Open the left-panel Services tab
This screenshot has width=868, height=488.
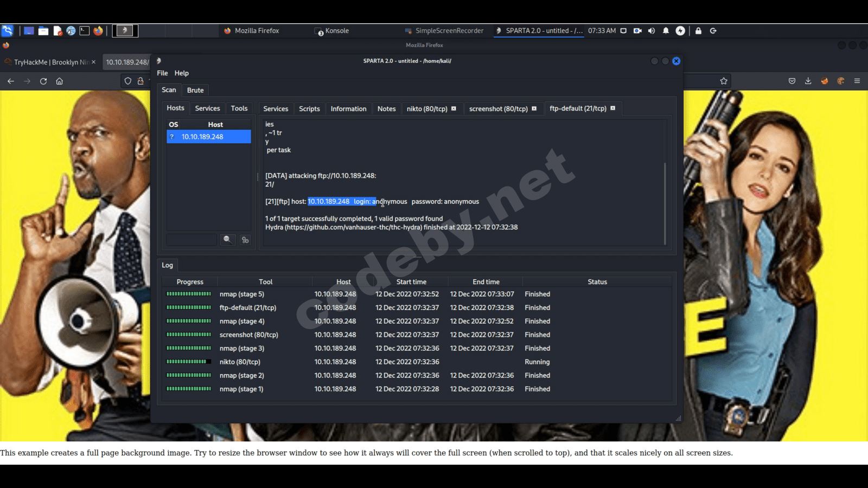207,108
